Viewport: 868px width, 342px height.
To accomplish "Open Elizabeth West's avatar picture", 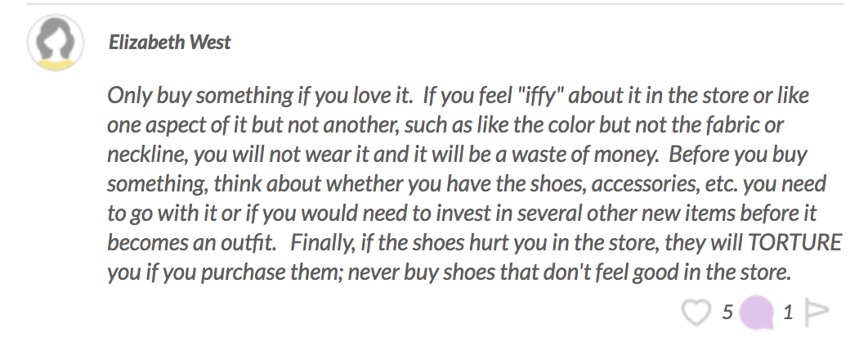I will pyautogui.click(x=56, y=43).
